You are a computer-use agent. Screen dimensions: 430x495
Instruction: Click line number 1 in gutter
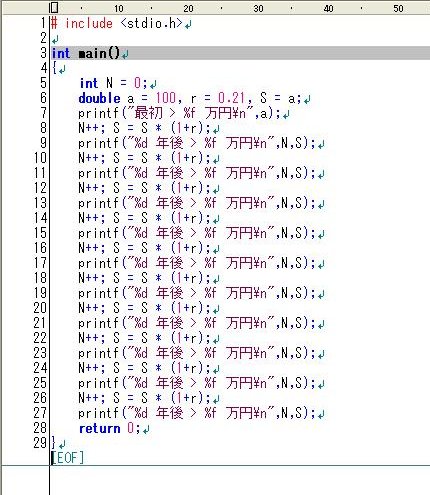point(43,23)
